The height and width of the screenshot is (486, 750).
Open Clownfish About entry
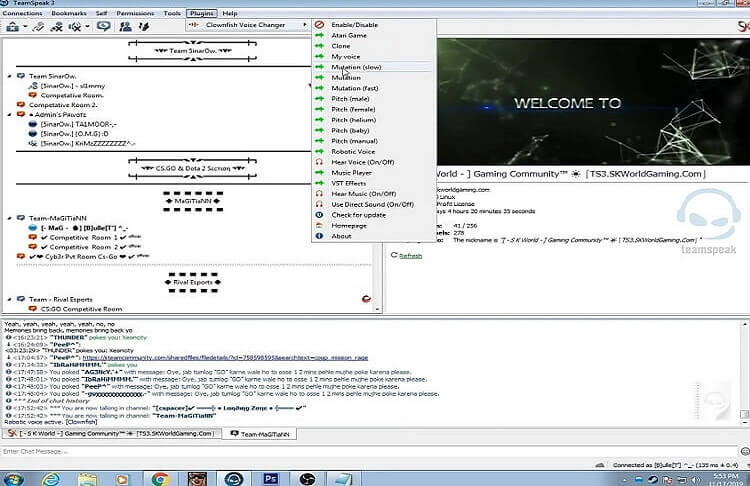pos(373,236)
